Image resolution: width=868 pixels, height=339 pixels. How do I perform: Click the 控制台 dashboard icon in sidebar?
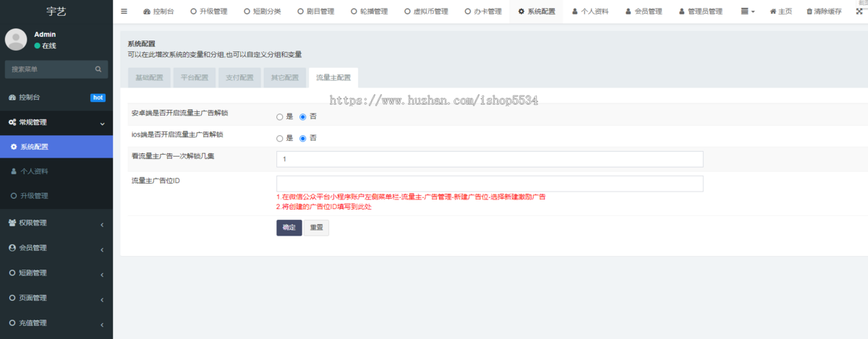pyautogui.click(x=12, y=98)
